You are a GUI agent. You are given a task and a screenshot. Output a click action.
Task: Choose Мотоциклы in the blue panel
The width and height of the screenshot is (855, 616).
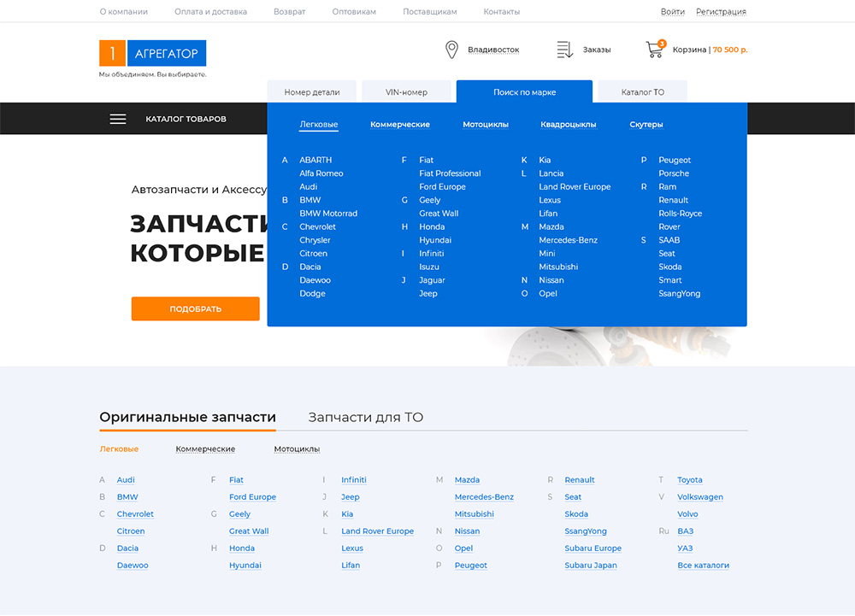pyautogui.click(x=486, y=124)
